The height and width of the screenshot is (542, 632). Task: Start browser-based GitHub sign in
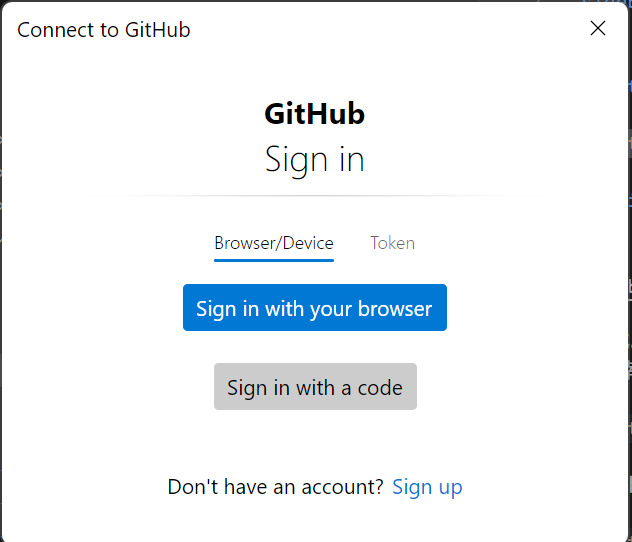coord(314,308)
